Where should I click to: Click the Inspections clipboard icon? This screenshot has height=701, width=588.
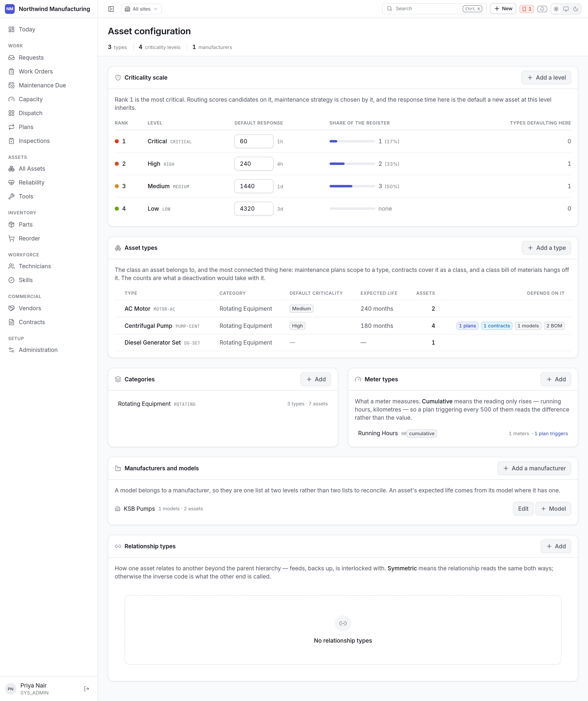coord(12,141)
